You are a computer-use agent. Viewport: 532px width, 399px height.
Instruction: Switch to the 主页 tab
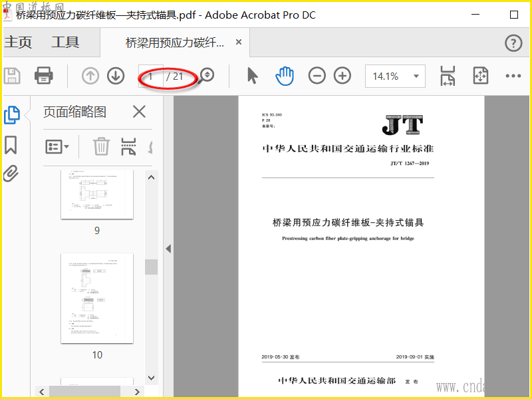click(x=18, y=43)
